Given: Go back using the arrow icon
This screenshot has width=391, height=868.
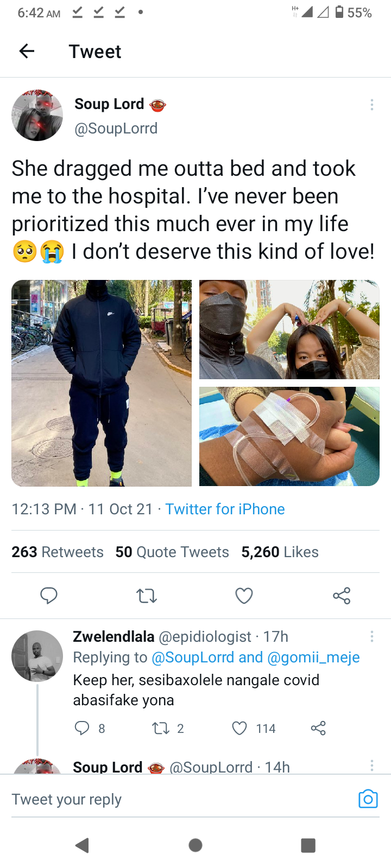Looking at the screenshot, I should pyautogui.click(x=27, y=51).
